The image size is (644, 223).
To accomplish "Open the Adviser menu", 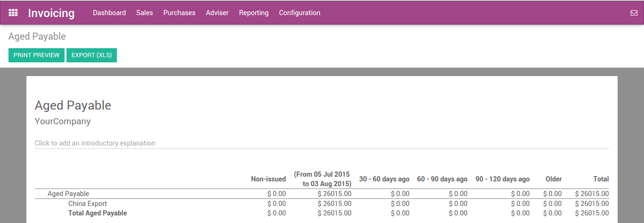I will (x=217, y=13).
